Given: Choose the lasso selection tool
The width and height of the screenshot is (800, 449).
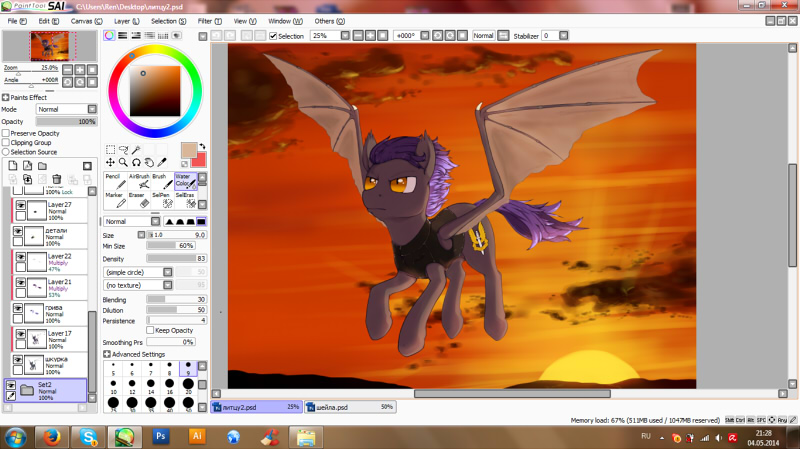Looking at the screenshot, I should coord(123,149).
